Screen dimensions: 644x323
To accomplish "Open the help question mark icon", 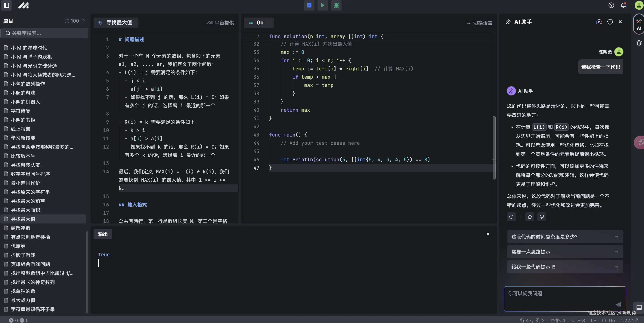I will click(611, 5).
